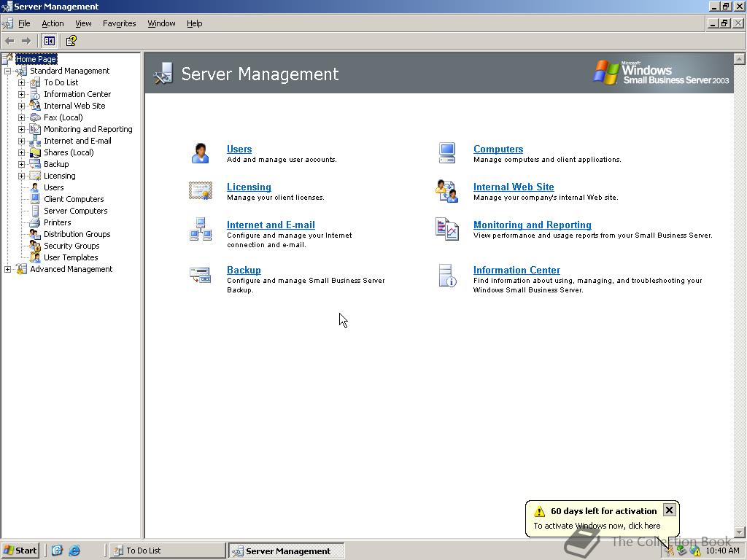
Task: Open the Window menu
Action: tap(161, 23)
